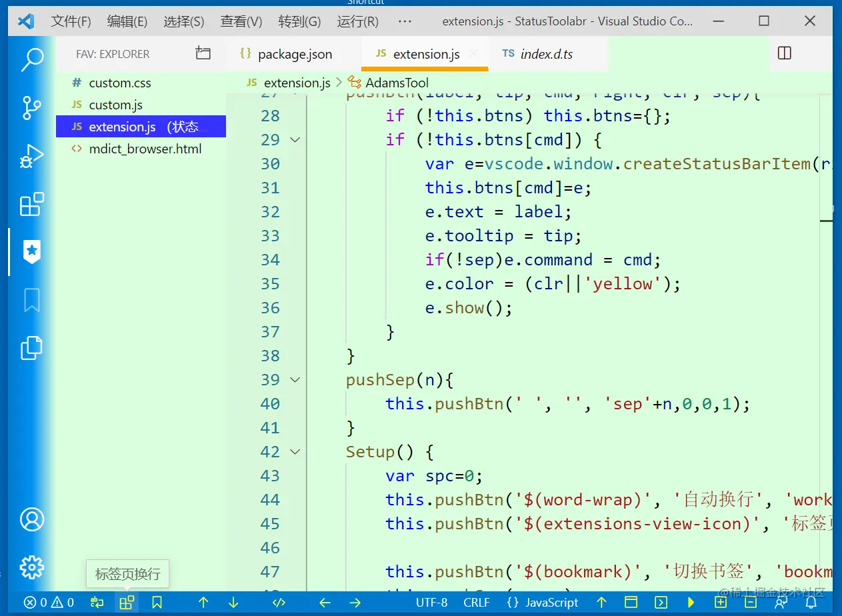The height and width of the screenshot is (616, 842).
Task: Close the extension.js tab
Action: (x=474, y=54)
